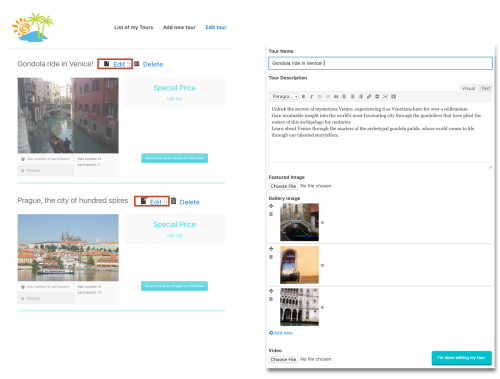Click the title Gondola ride in Venice!
Image resolution: width=500 pixels, height=379 pixels.
click(x=55, y=64)
